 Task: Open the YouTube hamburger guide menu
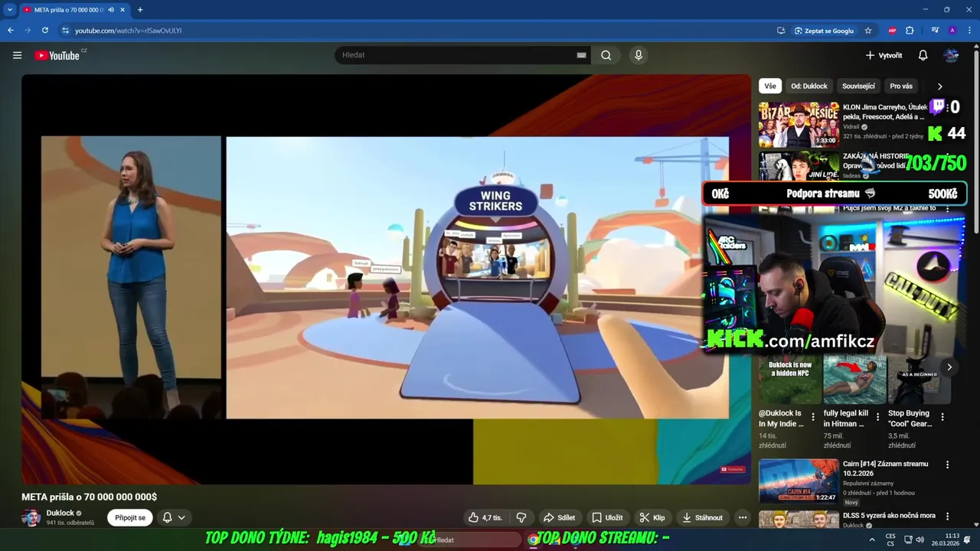click(17, 55)
